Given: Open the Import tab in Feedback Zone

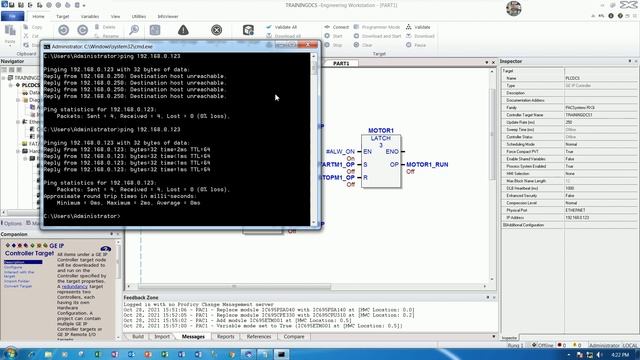Looking at the screenshot, I should [162, 337].
